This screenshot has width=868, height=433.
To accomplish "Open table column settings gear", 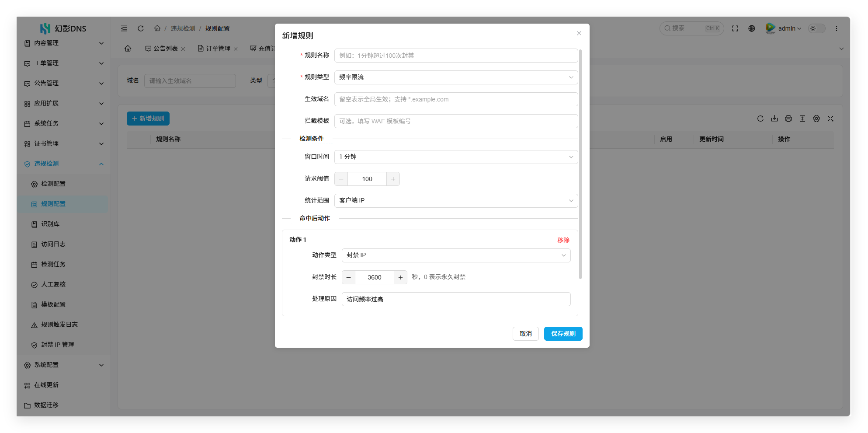I will pos(816,119).
